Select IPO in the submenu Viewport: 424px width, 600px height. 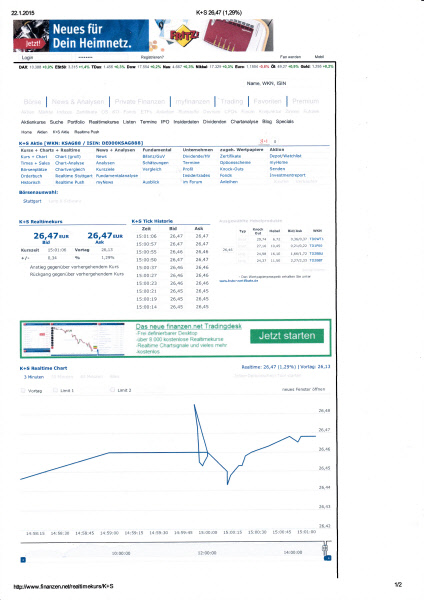pos(165,122)
